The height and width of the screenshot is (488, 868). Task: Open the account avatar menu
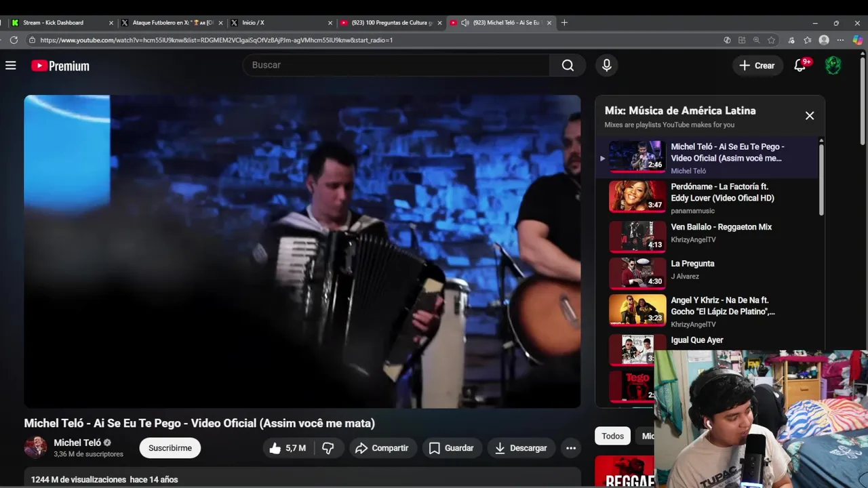pyautogui.click(x=833, y=65)
